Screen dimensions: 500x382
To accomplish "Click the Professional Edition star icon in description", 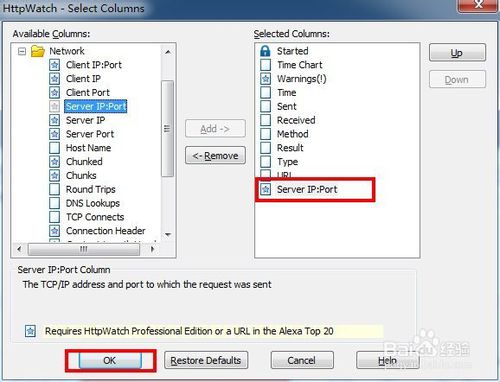I will (31, 331).
